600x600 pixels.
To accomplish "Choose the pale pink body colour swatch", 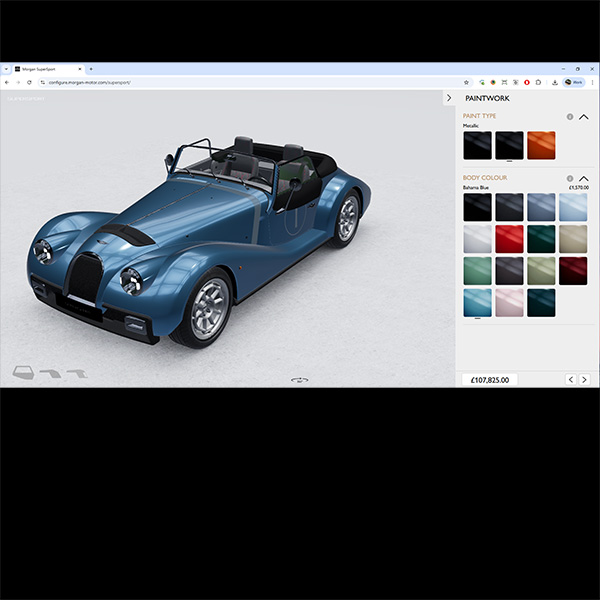I will pos(509,303).
